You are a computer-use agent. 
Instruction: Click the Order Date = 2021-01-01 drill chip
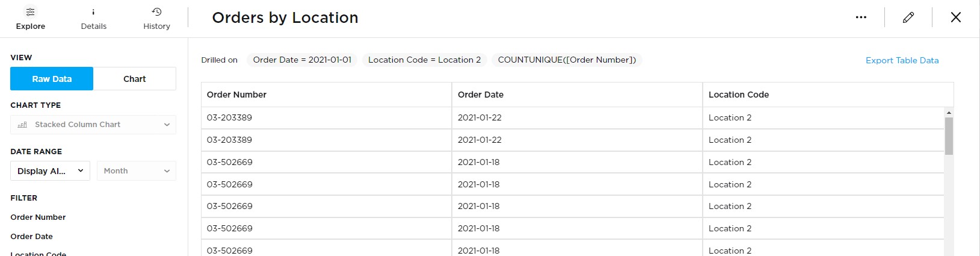302,60
